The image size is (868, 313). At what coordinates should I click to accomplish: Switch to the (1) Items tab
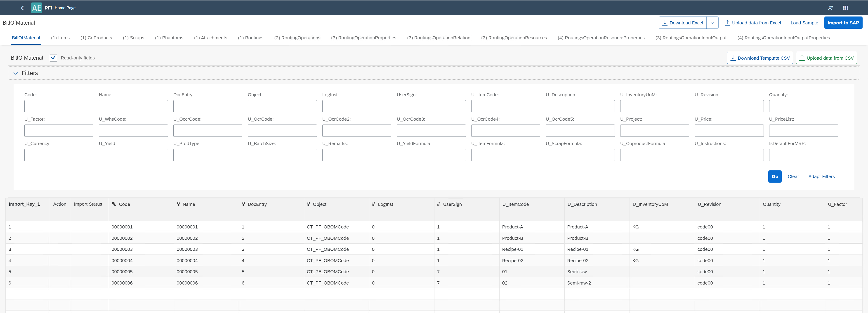coord(60,38)
